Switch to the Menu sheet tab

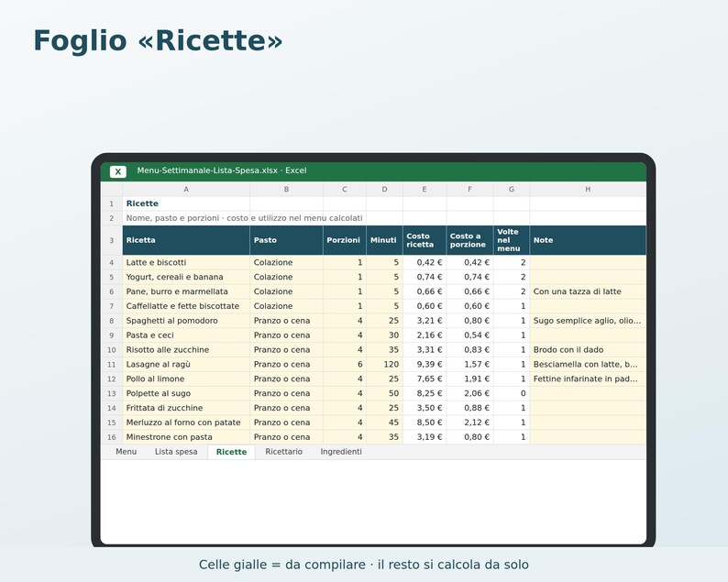[127, 452]
